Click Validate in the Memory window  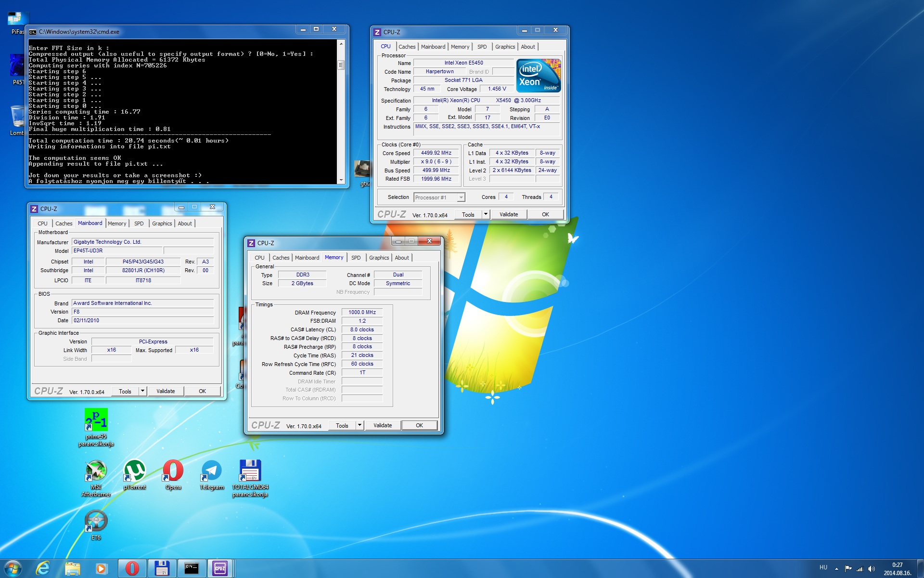coord(383,425)
